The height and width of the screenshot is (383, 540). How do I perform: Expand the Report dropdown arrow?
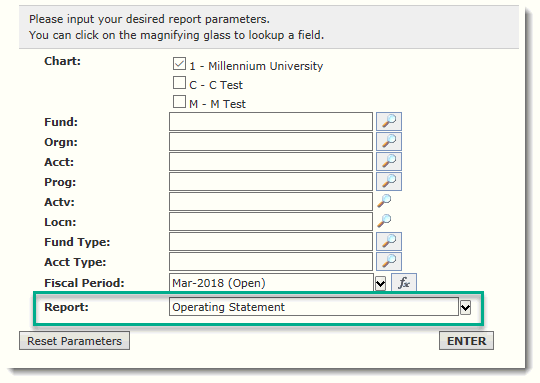click(465, 307)
